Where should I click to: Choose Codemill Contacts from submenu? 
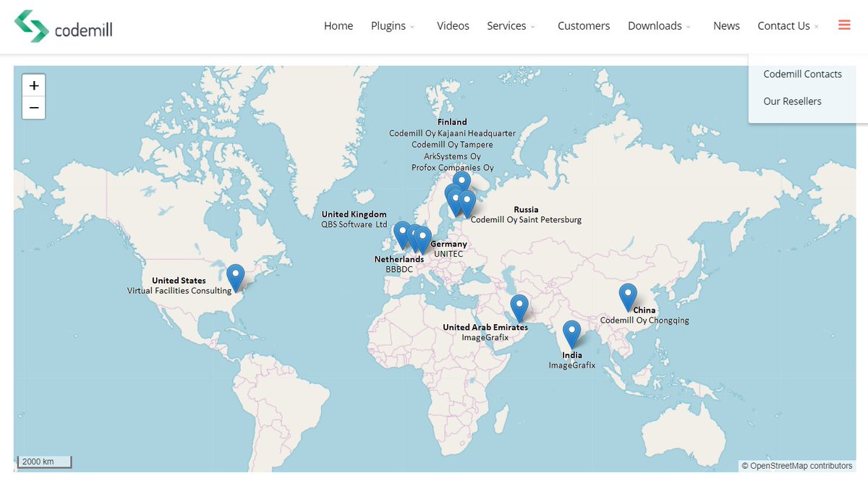(x=803, y=74)
